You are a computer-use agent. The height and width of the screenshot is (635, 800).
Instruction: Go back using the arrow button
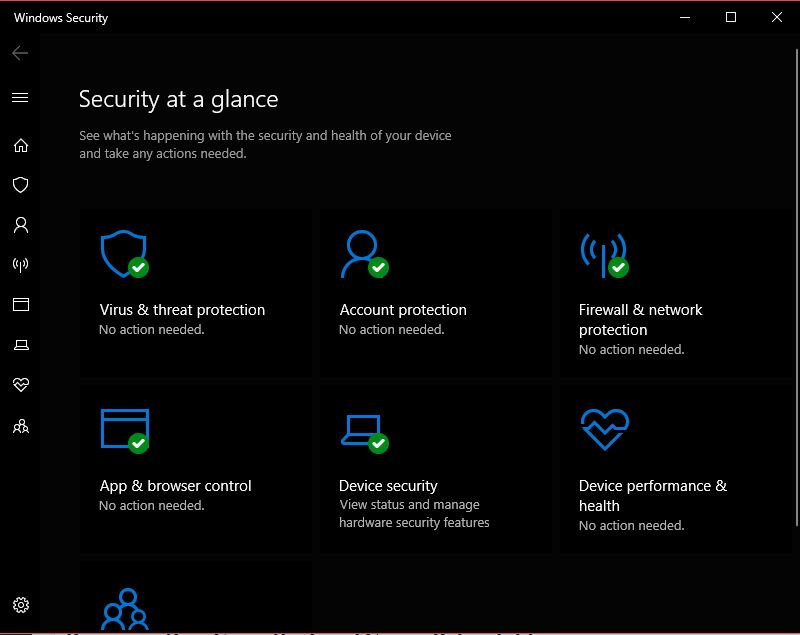(x=20, y=53)
